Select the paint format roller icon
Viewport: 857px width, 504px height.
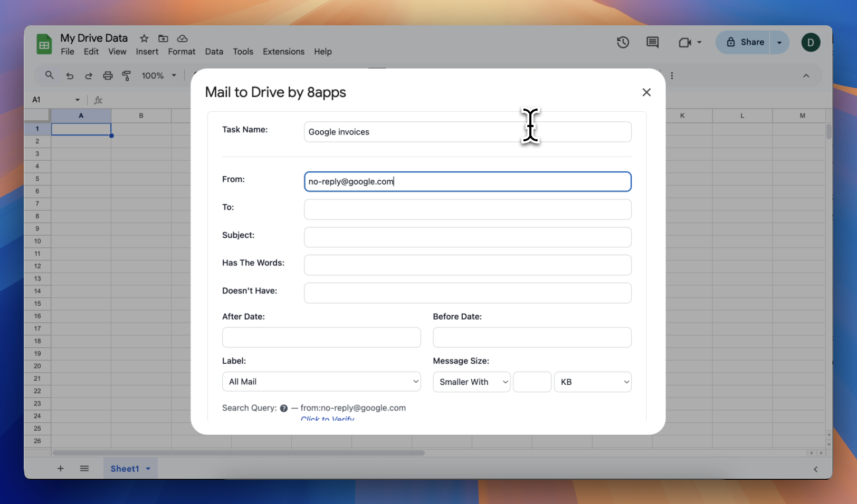pyautogui.click(x=127, y=76)
